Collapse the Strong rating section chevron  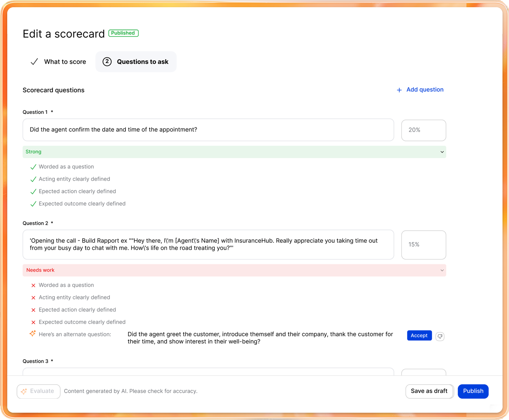[x=442, y=152]
